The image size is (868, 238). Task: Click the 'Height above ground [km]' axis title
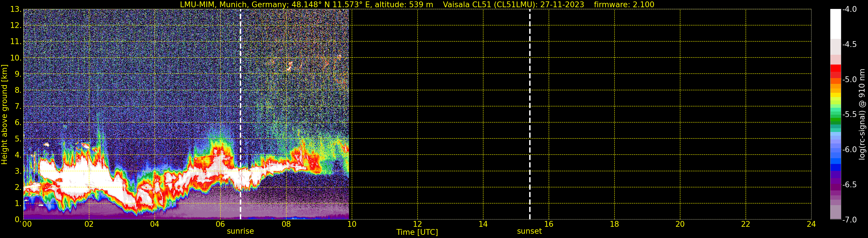point(4,114)
